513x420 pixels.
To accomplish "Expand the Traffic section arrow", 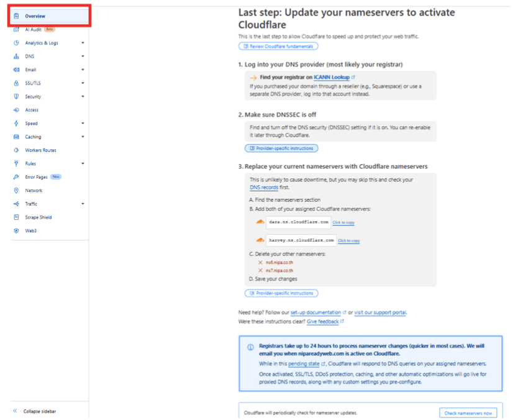I will pos(83,204).
